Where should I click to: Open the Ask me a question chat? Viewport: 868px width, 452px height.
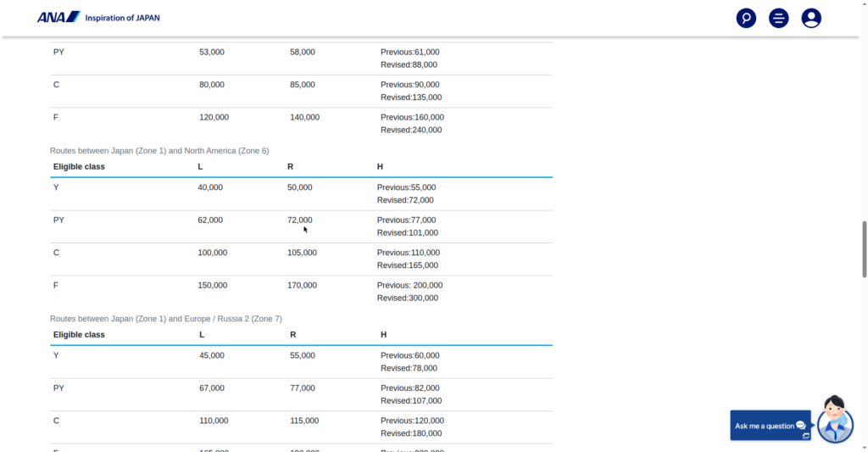pos(770,426)
